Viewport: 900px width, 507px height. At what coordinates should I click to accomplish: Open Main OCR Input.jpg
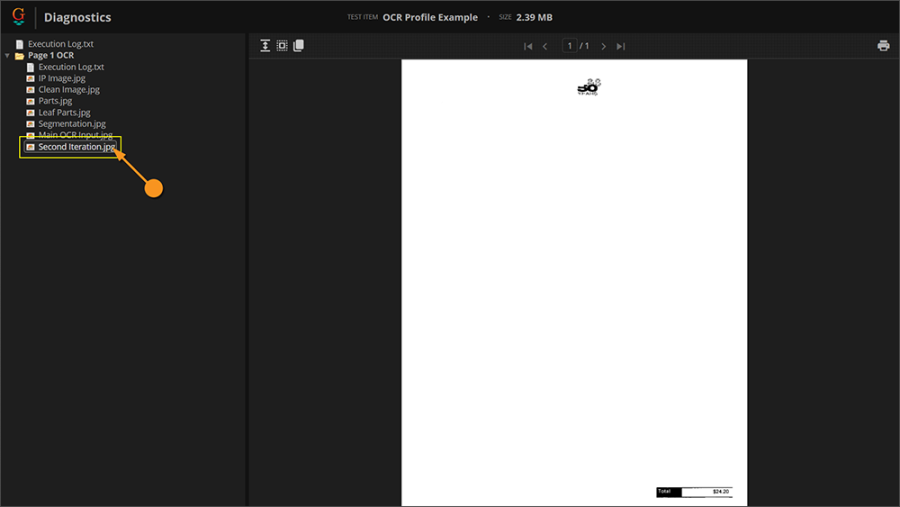pos(75,135)
